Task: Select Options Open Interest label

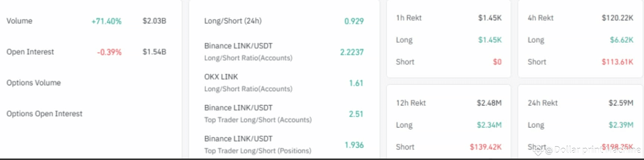Action: pyautogui.click(x=44, y=114)
